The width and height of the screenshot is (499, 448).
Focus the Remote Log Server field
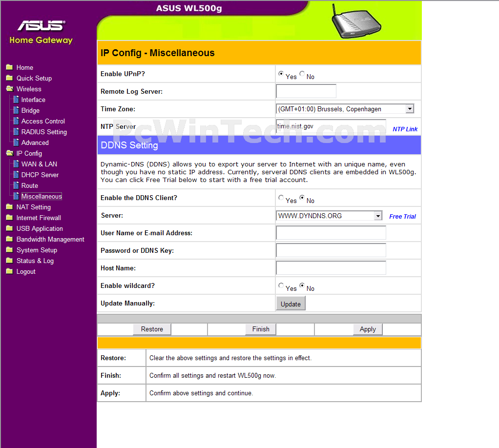(306, 91)
